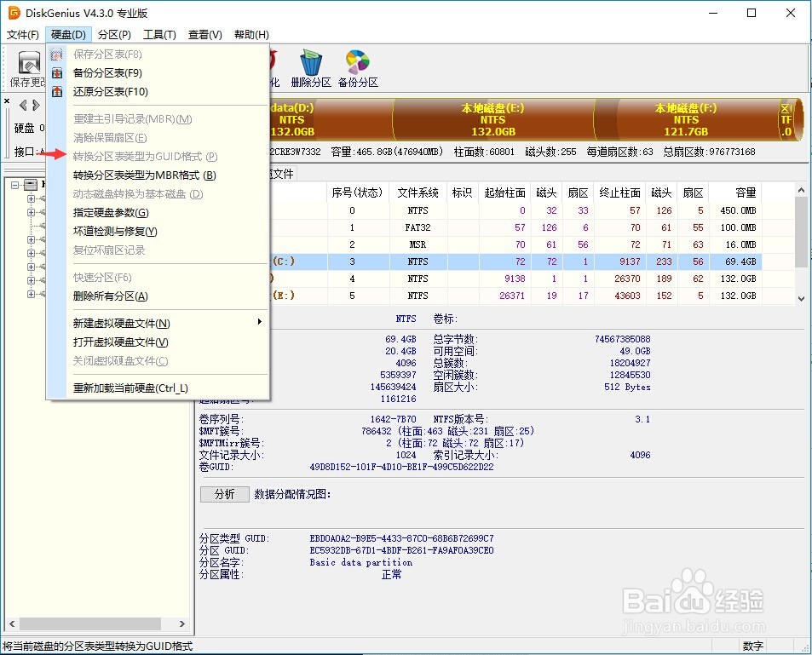Open the 文件(F) menu
This screenshot has height=655, width=812.
point(23,35)
